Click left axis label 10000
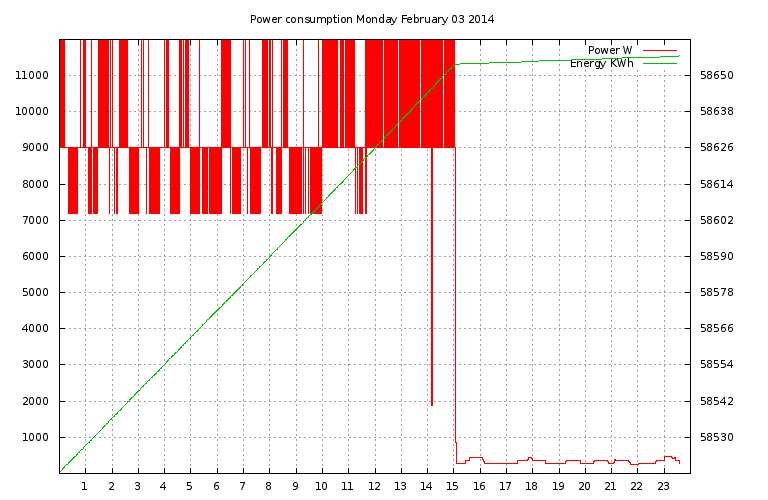The height and width of the screenshot is (500, 768). pyautogui.click(x=32, y=111)
